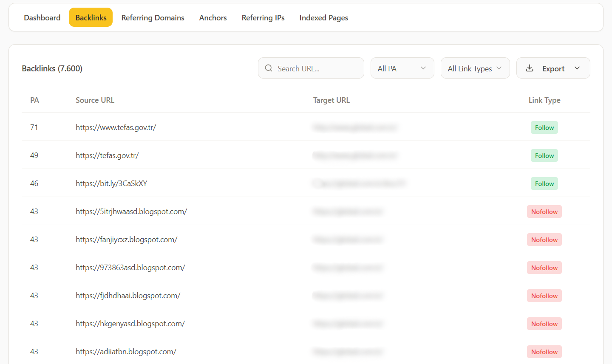The width and height of the screenshot is (612, 364).
Task: Click the magnifier icon in search box
Action: [x=269, y=68]
